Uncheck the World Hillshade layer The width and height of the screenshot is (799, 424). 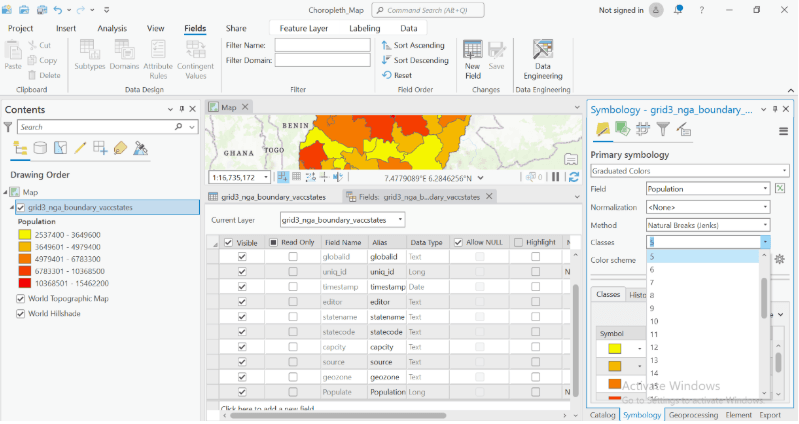pyautogui.click(x=21, y=314)
